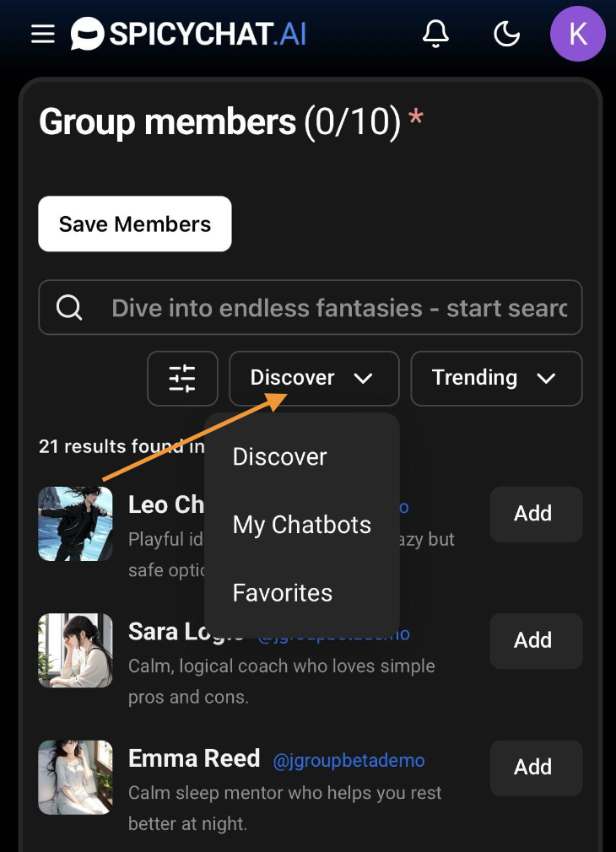Open the K profile avatar menu
The height and width of the screenshot is (852, 616).
578,34
